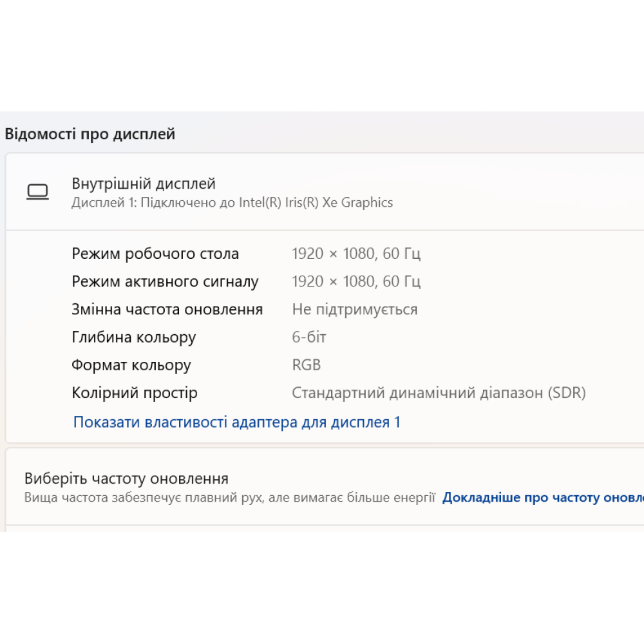Click the laptop icon beside Внутрішній дисплей

(37, 192)
